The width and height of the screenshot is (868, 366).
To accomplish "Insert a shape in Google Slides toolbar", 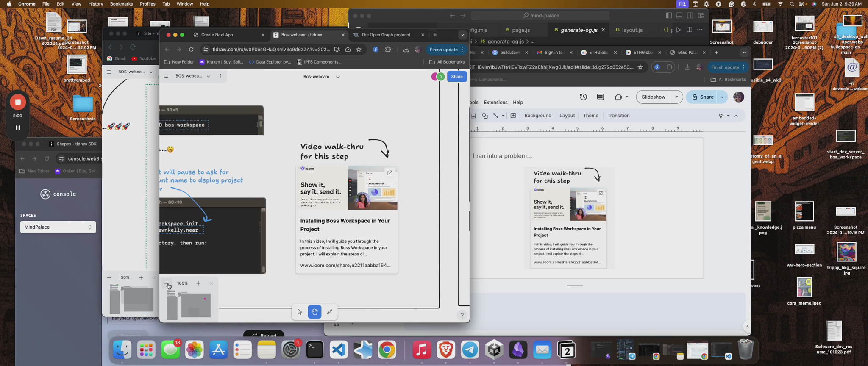I will (485, 116).
